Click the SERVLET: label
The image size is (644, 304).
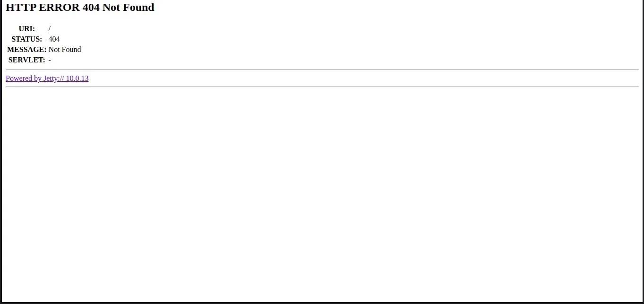(x=27, y=60)
